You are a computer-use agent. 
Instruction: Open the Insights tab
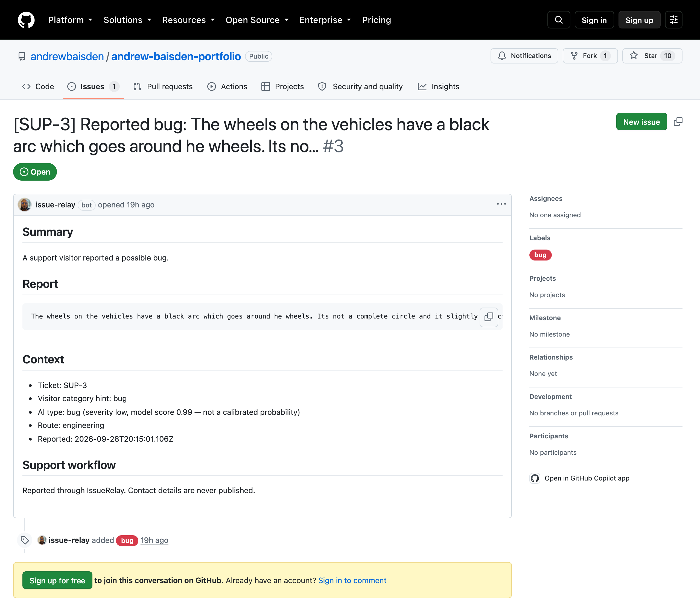tap(439, 86)
